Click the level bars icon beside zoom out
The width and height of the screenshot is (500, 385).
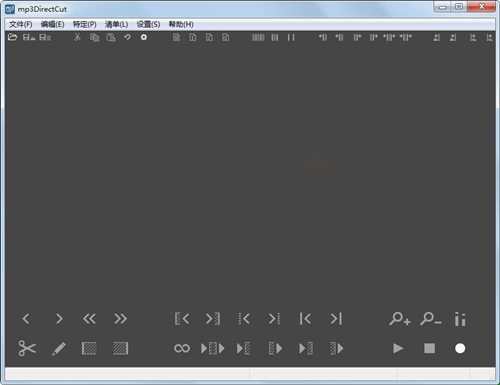tap(460, 319)
